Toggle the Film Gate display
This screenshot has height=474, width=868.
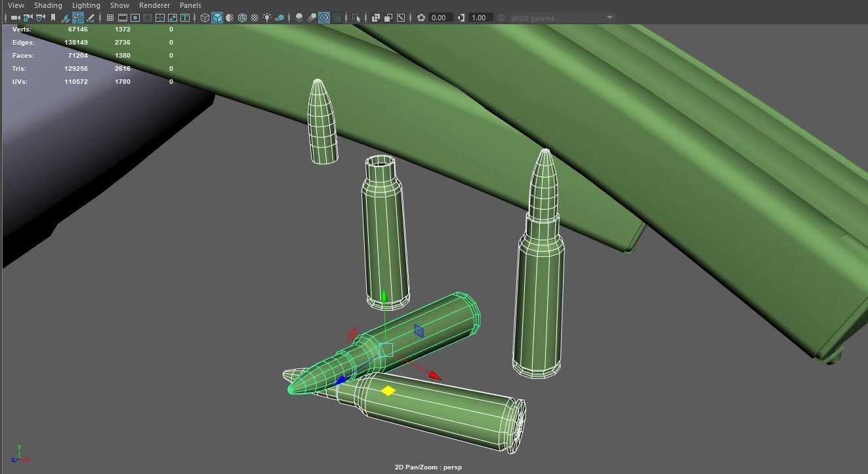point(122,18)
